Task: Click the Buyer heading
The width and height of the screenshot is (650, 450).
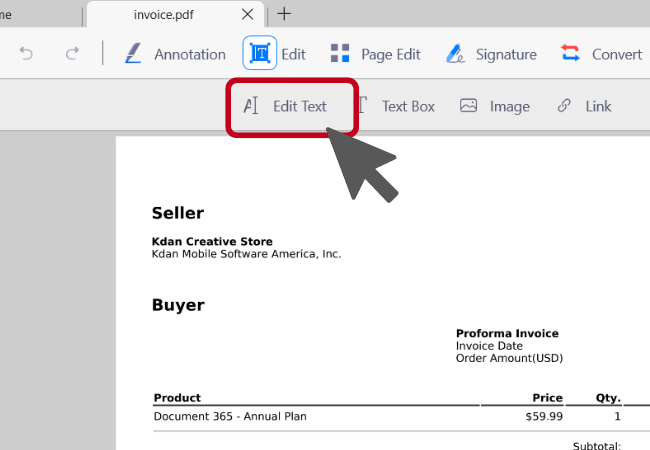Action: point(178,305)
